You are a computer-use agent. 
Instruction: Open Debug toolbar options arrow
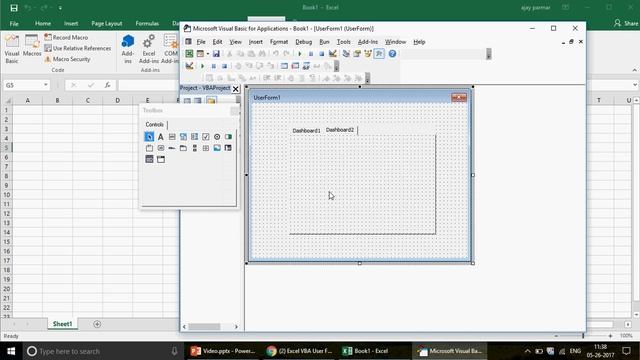click(x=336, y=66)
